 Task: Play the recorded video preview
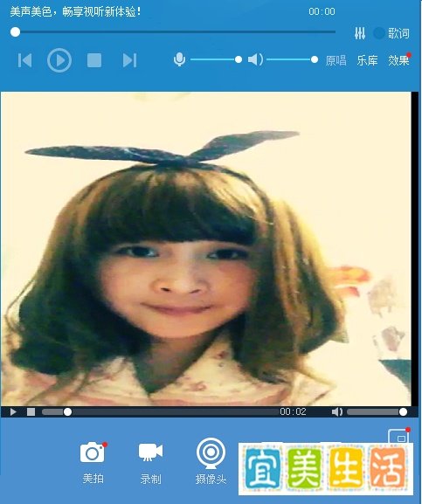click(13, 411)
